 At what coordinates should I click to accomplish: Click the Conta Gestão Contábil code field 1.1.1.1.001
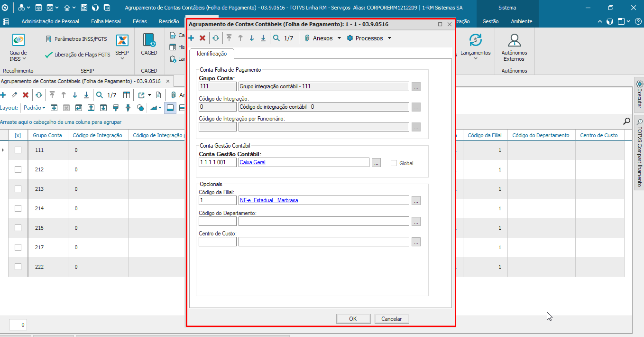218,162
